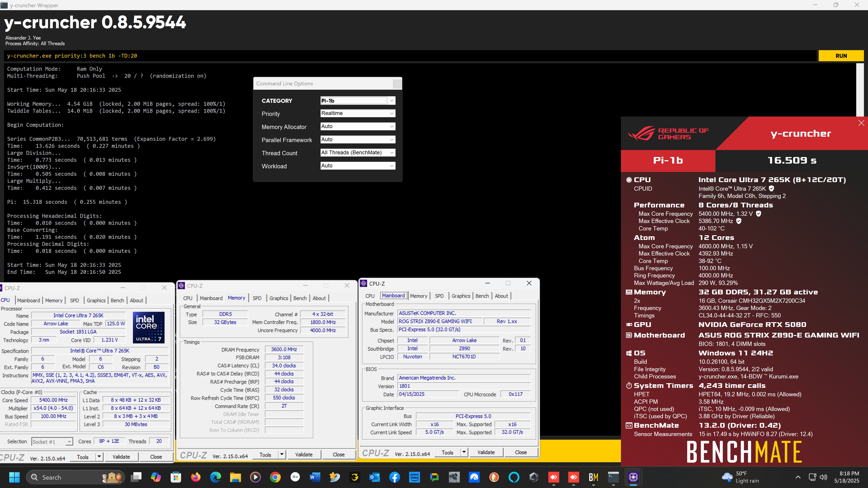Click Close button in middle CPU-Z window
Viewport: 868px width, 488px height.
coord(339,454)
